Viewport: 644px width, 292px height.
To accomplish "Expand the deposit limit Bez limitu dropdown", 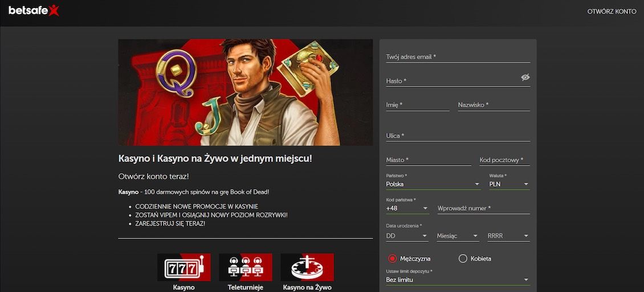I will 458,279.
